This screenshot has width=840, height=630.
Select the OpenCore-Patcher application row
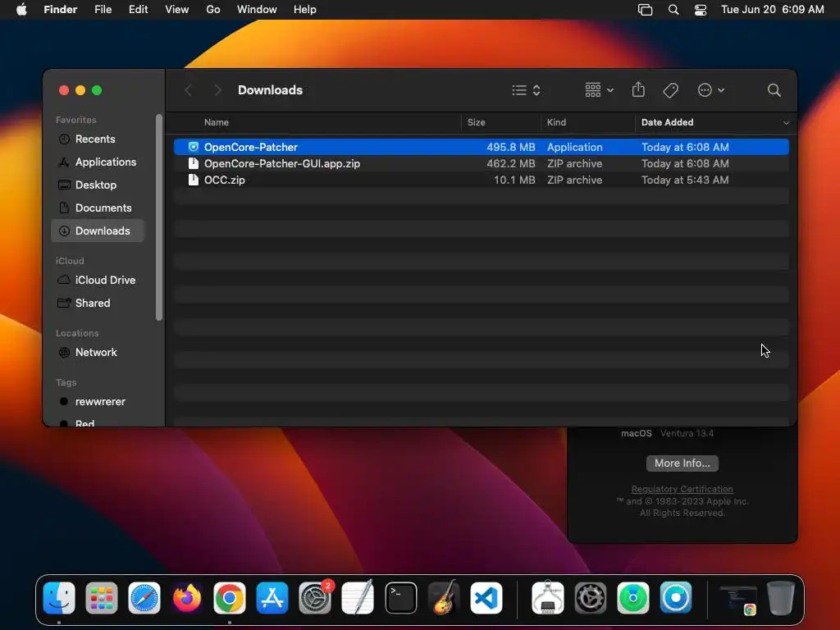(x=481, y=147)
